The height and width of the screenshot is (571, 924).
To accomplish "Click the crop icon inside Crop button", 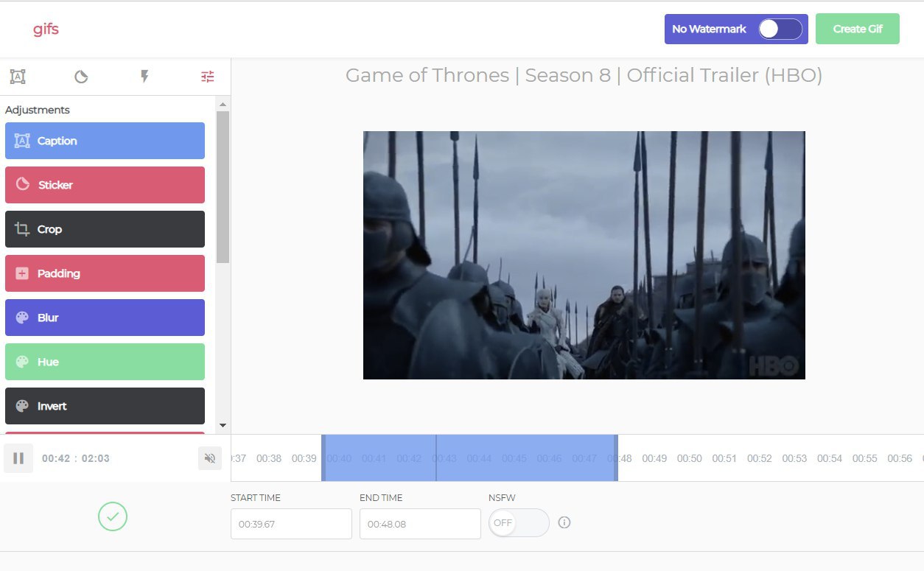I will tap(22, 229).
